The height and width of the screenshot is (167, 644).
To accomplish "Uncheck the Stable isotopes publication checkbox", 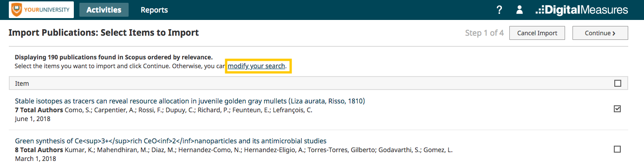I will pyautogui.click(x=618, y=109).
